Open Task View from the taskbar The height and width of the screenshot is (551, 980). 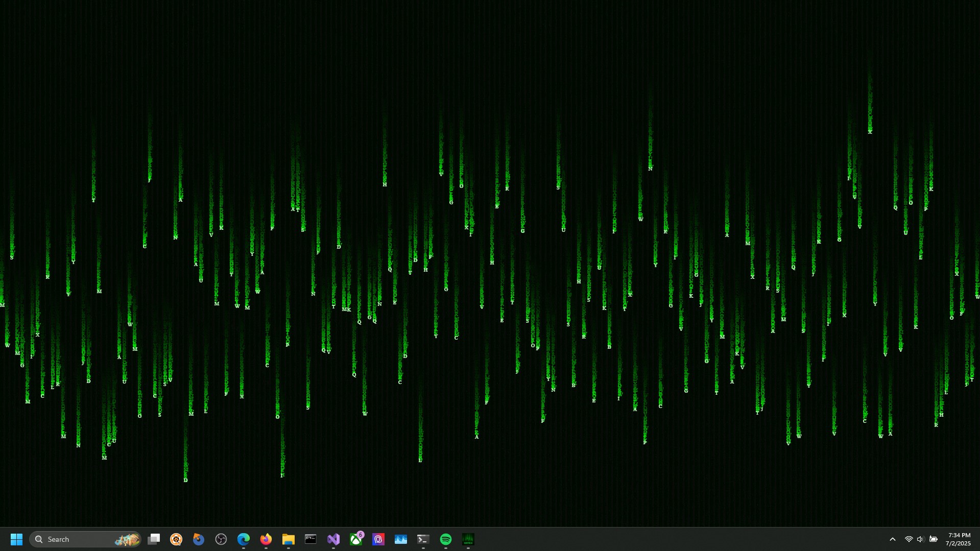coord(154,539)
